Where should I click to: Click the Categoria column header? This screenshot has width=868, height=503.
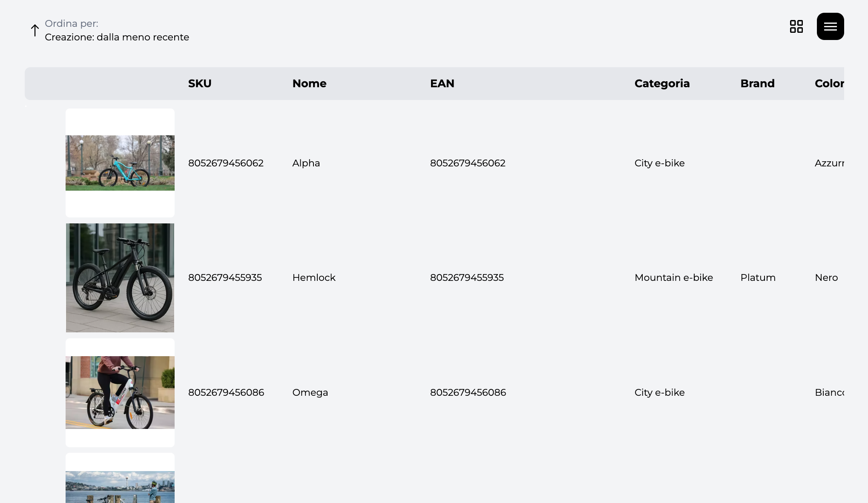pos(662,83)
